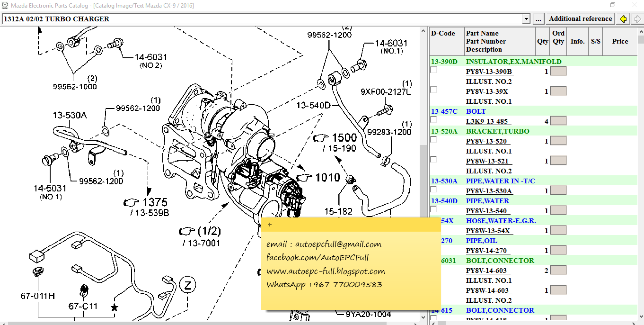644x325 pixels.
Task: Restore down the catalog window
Action: (x=613, y=5)
